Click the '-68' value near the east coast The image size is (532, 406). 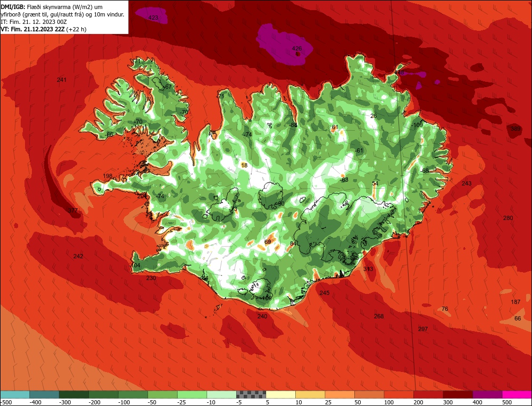pos(425,171)
